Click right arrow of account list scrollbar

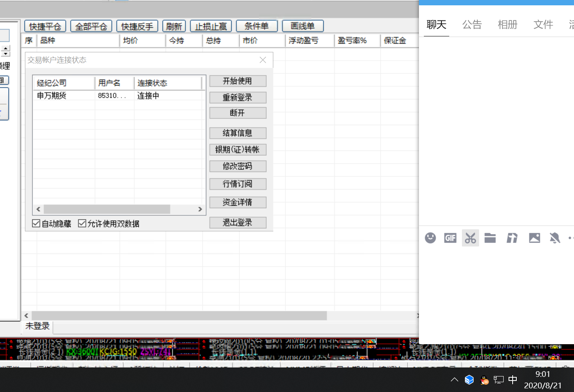200,209
